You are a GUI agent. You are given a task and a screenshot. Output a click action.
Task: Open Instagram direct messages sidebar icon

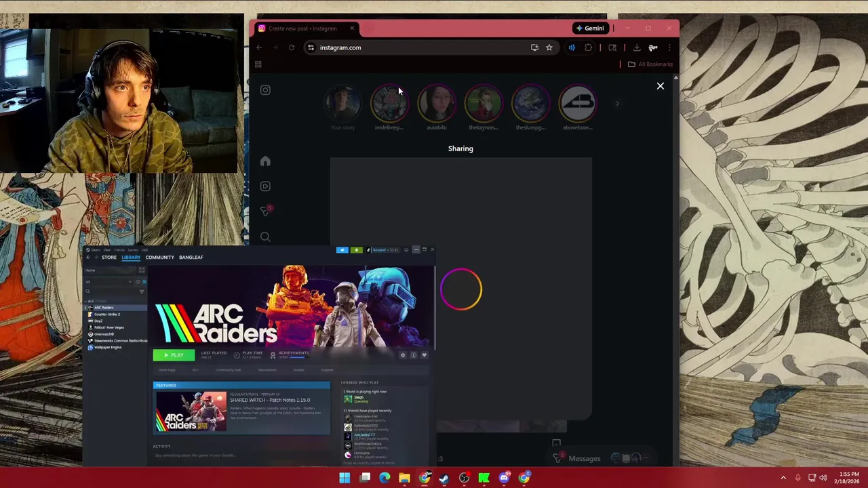265,211
